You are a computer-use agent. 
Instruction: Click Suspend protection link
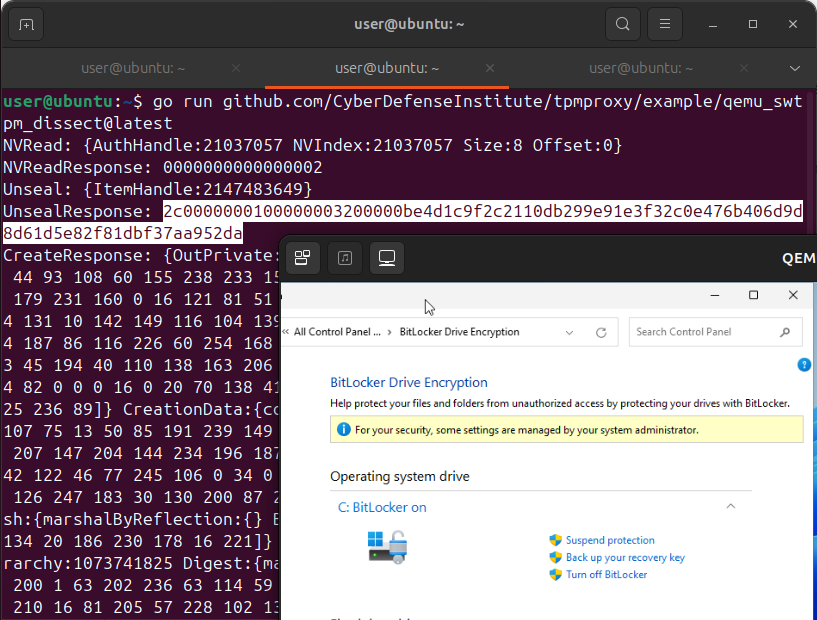point(610,540)
